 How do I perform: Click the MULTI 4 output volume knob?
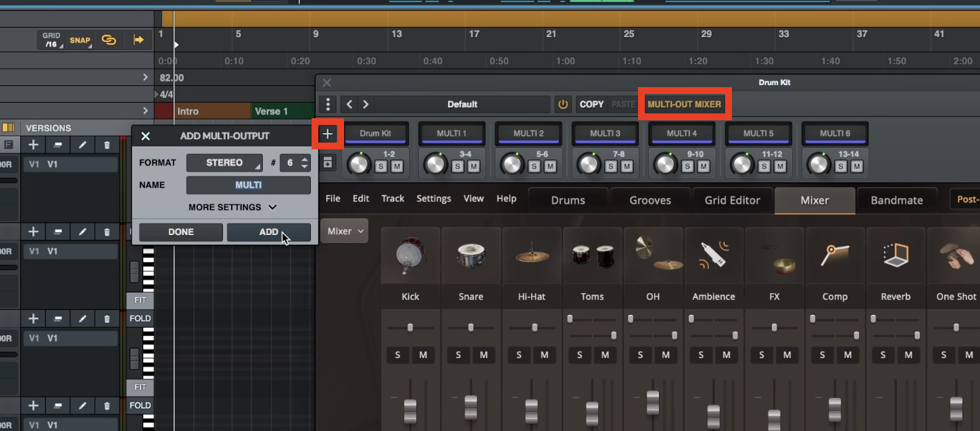pyautogui.click(x=666, y=163)
